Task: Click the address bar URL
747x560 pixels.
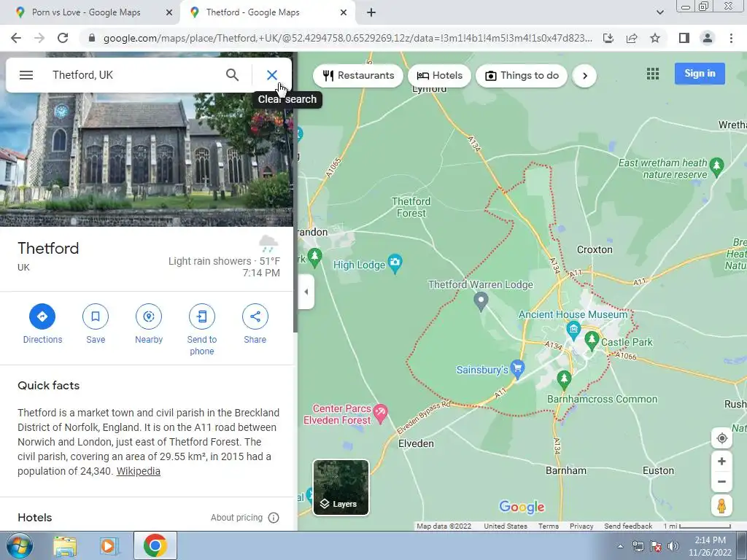Action: [347, 38]
